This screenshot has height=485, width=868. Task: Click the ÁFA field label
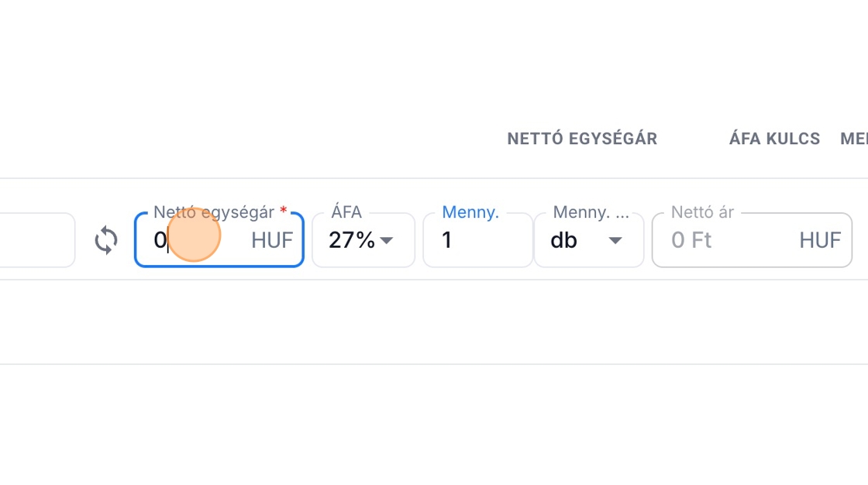click(346, 212)
